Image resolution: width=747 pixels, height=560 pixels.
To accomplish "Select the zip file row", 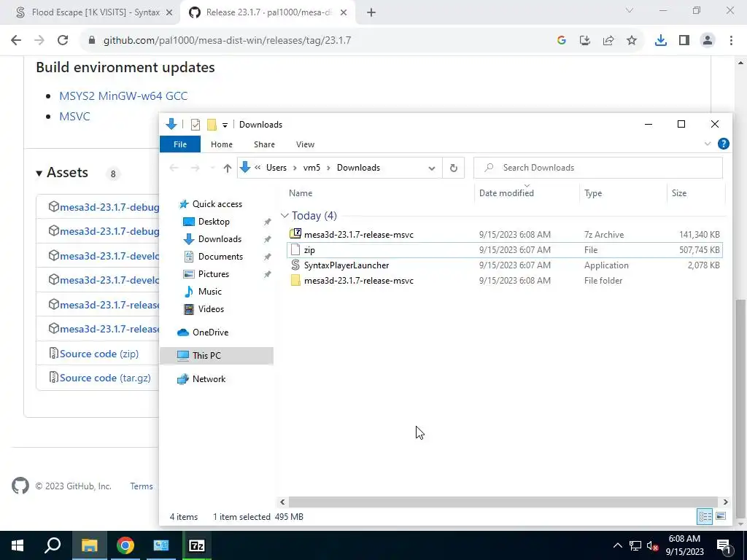I will [x=505, y=249].
